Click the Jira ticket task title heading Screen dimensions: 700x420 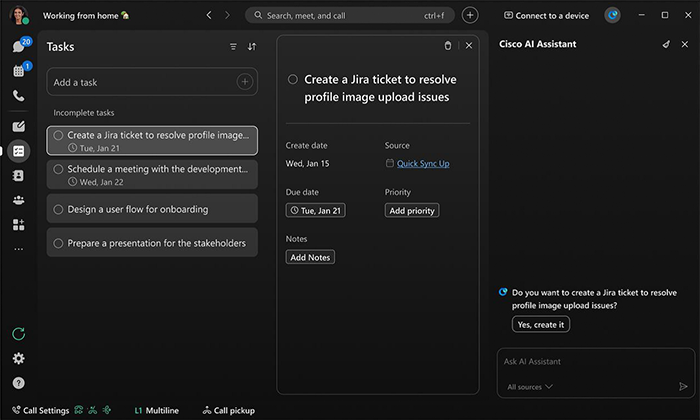point(380,88)
